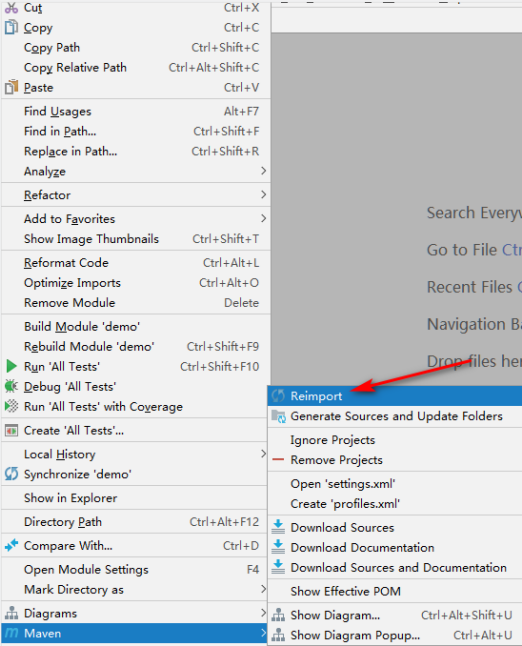Image resolution: width=522 pixels, height=646 pixels.
Task: Click the Ctrl+Alt+F12 shortcut text
Action: pos(224,522)
